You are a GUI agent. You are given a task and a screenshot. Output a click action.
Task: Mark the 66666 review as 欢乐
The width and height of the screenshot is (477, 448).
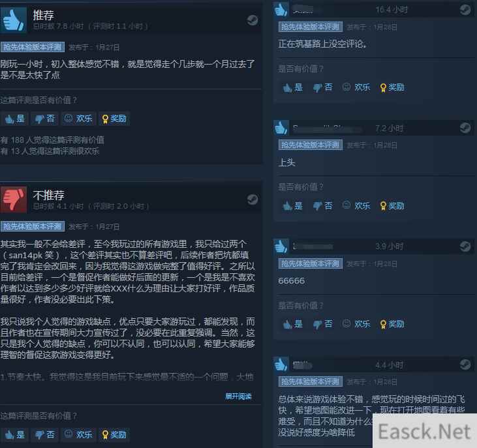click(356, 323)
